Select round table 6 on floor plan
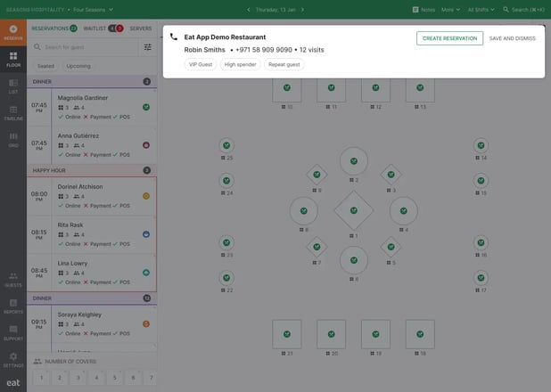Viewport: 551px width, 392px height. coord(354,260)
